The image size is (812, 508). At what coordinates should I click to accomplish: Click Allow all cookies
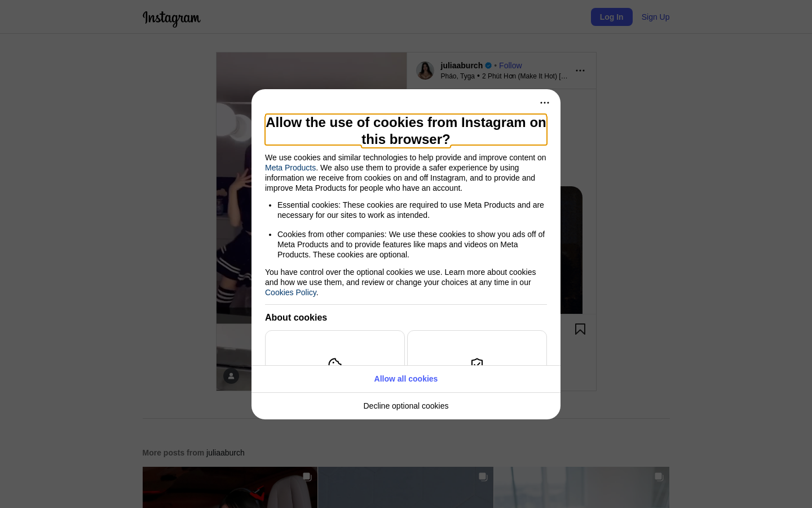406,379
